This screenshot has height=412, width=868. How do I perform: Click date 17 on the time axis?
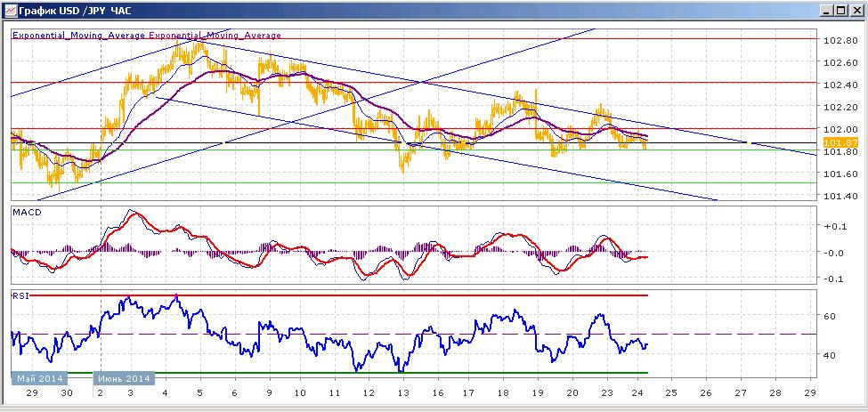[x=469, y=392]
